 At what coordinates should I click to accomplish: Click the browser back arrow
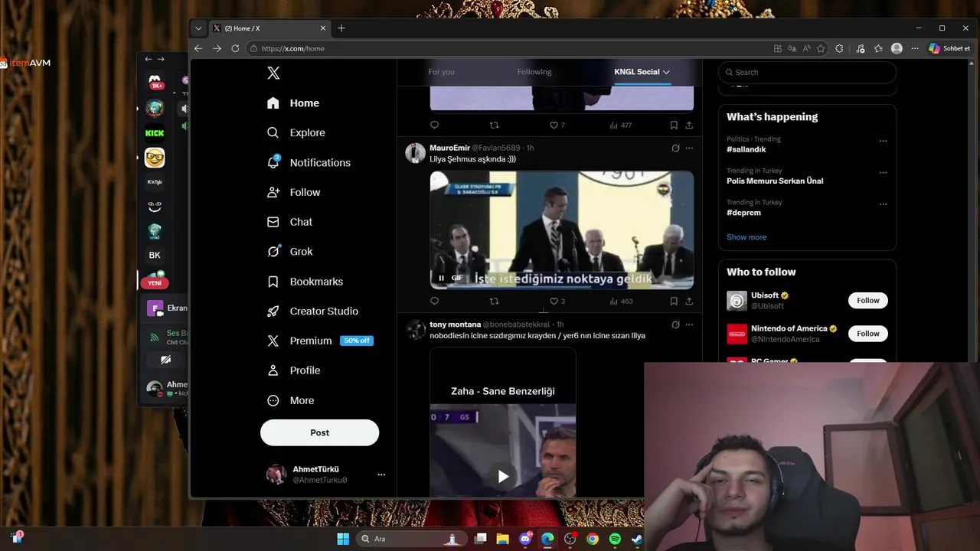[x=199, y=48]
